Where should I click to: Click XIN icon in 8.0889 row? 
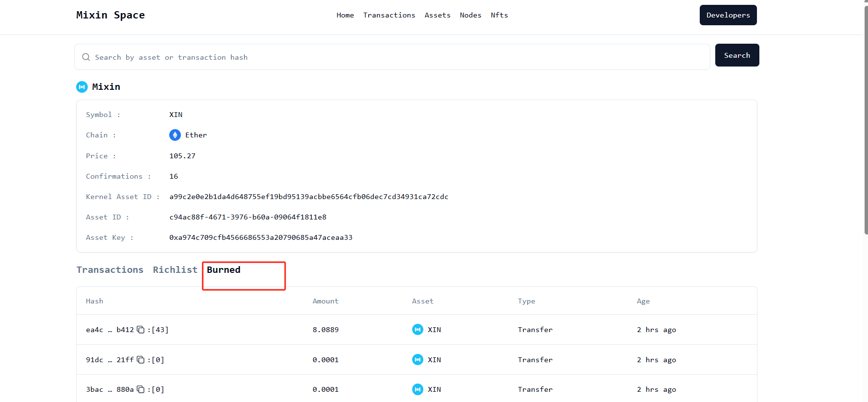(x=418, y=330)
